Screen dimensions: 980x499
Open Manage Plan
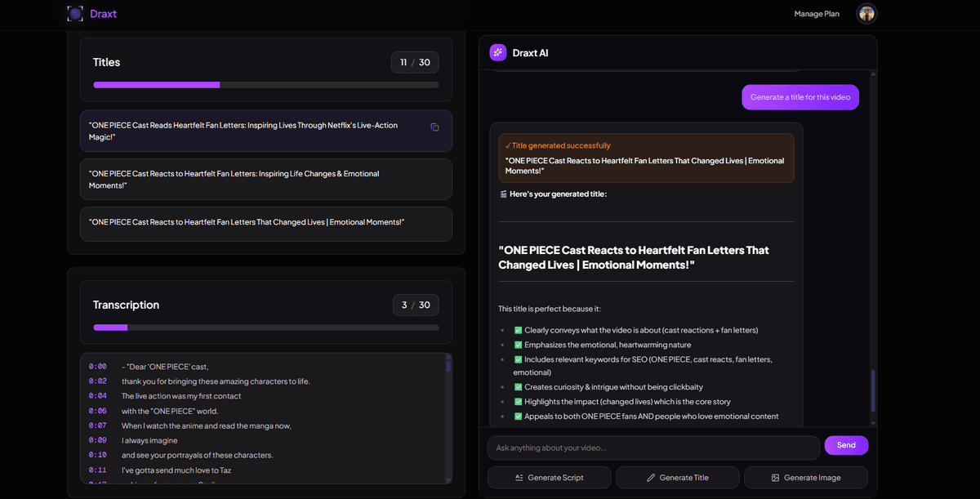click(x=816, y=14)
